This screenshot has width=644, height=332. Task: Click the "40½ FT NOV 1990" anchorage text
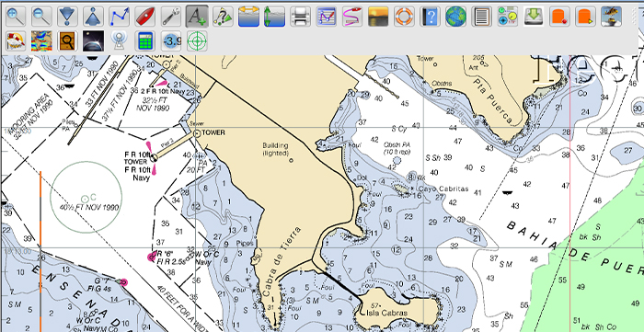pyautogui.click(x=89, y=207)
